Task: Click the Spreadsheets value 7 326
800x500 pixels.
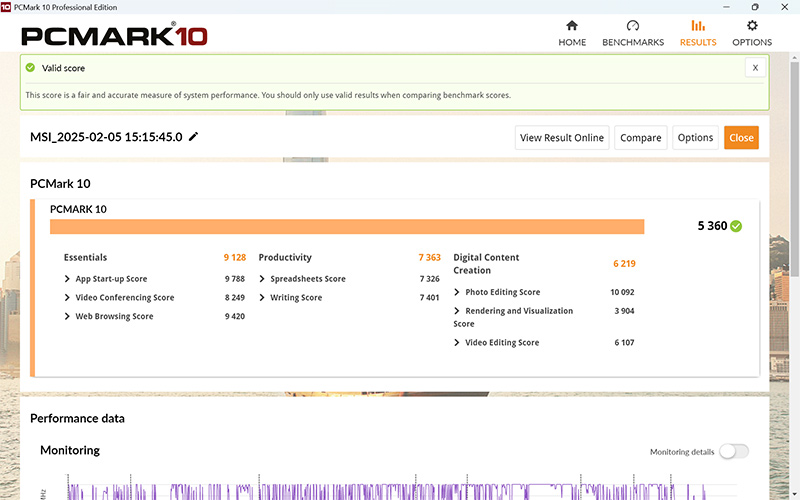Action: pos(430,279)
